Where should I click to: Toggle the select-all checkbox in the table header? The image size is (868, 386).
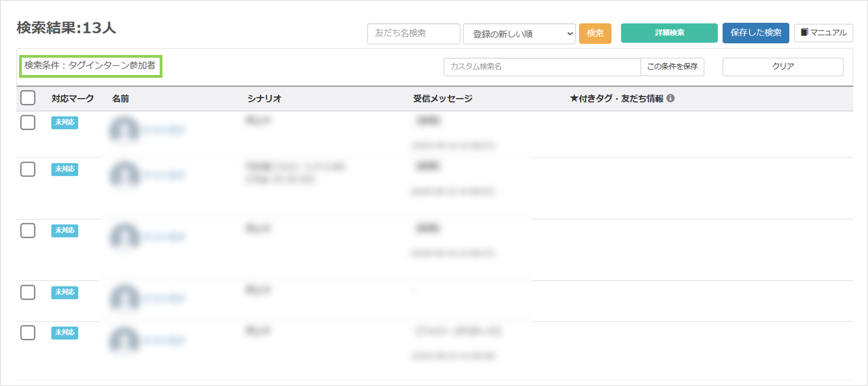pyautogui.click(x=28, y=98)
